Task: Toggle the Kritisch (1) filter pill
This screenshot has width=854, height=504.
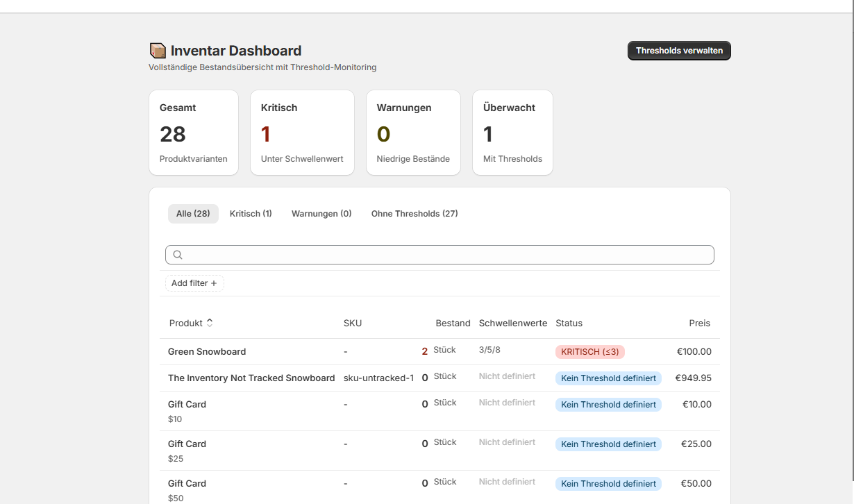Action: (x=251, y=213)
